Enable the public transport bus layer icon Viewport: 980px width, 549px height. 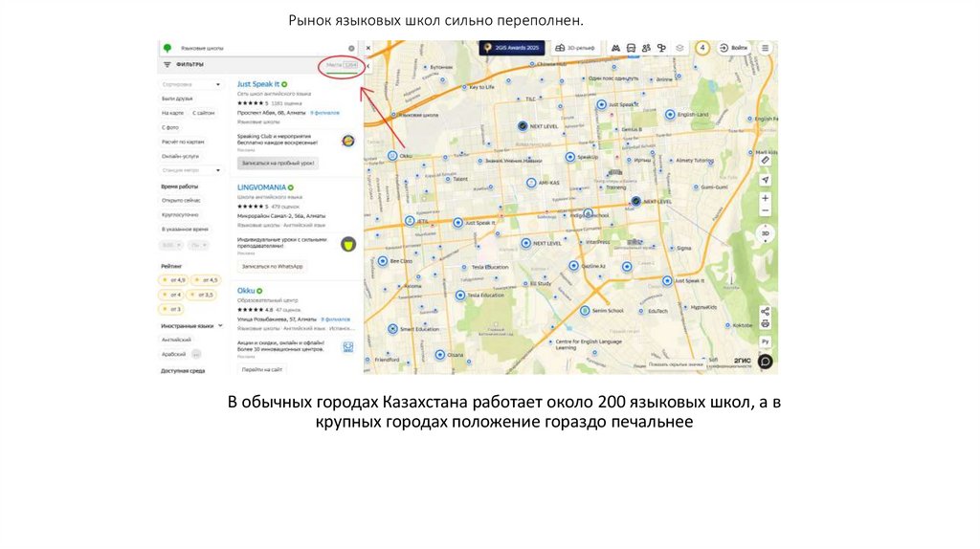(x=632, y=48)
